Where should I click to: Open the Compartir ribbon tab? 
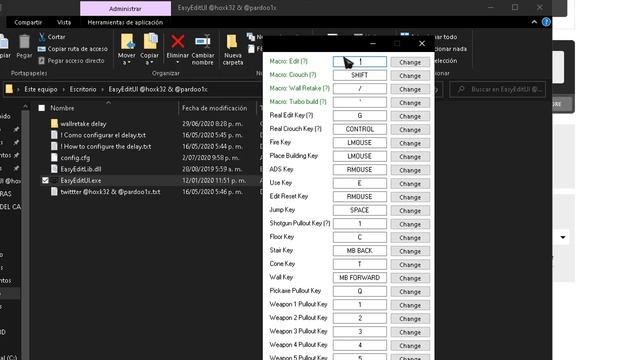(28, 22)
